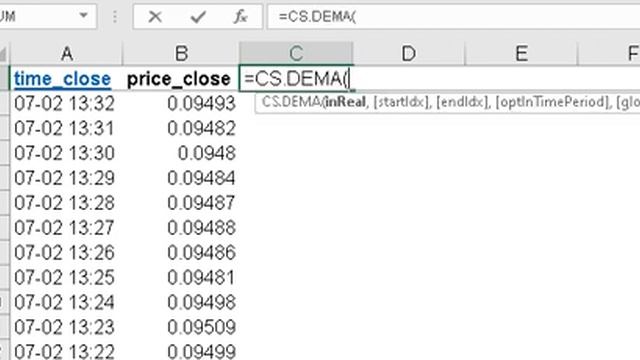640x360 pixels.
Task: Click CS.DEMA function name in tooltip
Action: tap(291, 102)
